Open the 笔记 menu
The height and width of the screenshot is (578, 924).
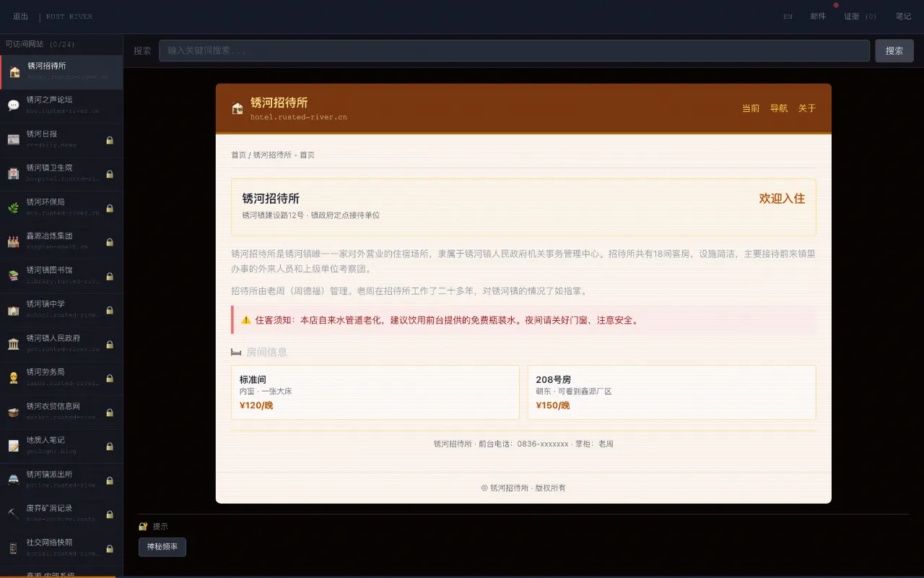click(903, 16)
